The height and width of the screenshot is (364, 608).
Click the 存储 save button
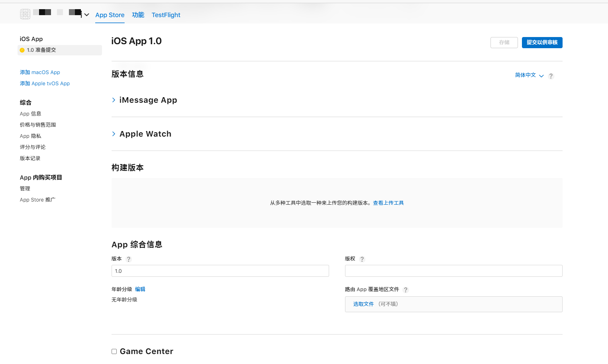point(504,43)
